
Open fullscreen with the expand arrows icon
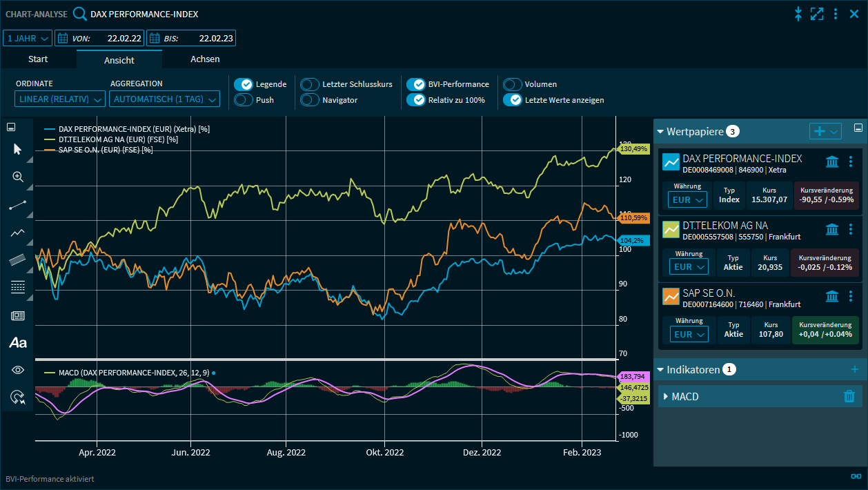point(817,14)
